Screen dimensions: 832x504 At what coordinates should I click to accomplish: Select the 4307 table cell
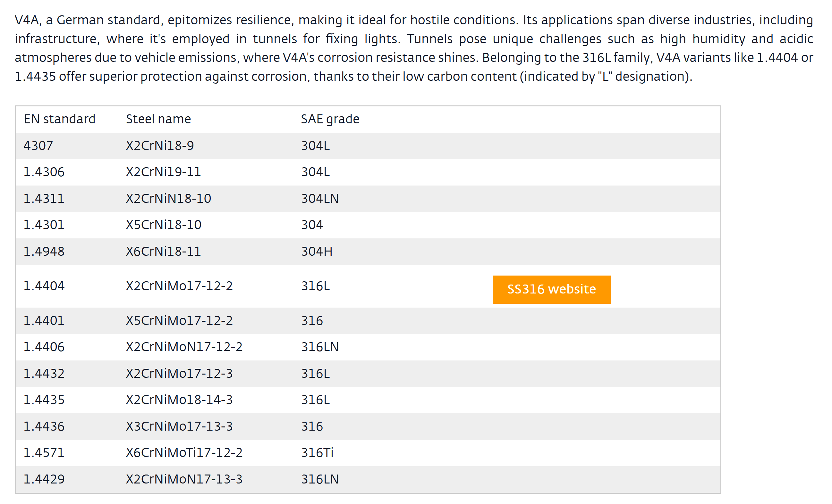coord(38,146)
